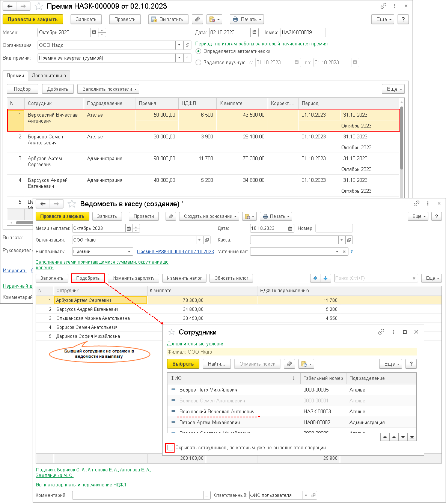The image size is (446, 504).
Task: Click the paperclip attachment icon in Премия toolbar
Action: click(x=197, y=19)
